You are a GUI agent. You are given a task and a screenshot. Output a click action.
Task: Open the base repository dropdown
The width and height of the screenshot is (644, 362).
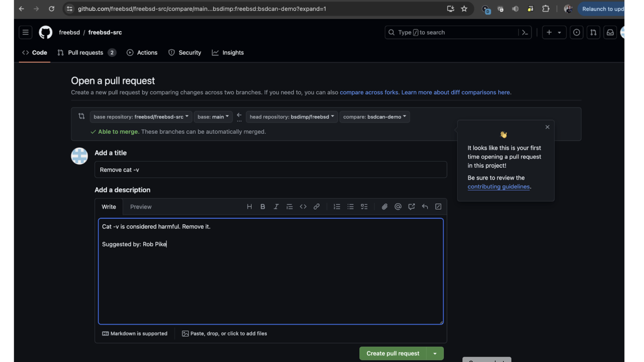(x=141, y=117)
